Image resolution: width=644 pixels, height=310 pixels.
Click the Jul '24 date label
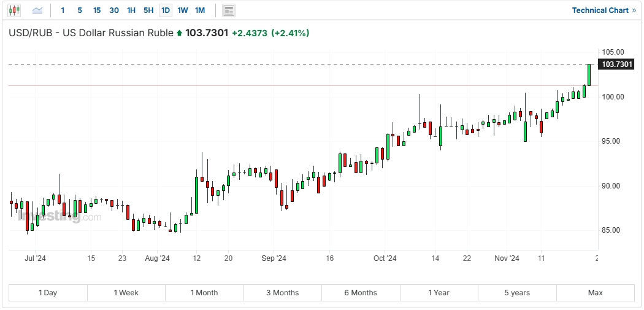35,258
